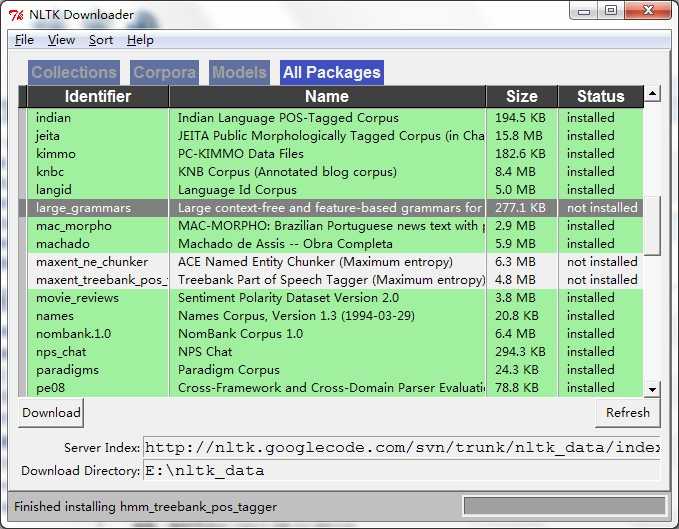Click 'Sentiment Polarity Dataset Version 2.0'

point(288,298)
